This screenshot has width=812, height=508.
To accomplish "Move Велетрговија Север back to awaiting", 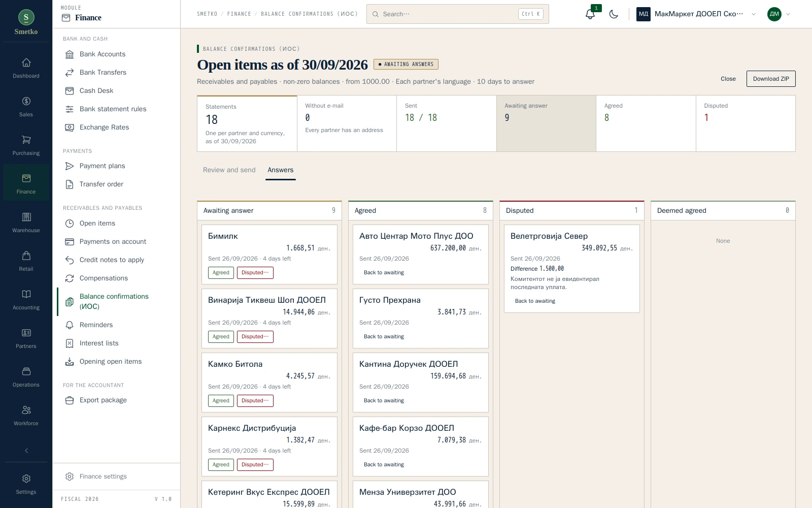I will (x=535, y=301).
